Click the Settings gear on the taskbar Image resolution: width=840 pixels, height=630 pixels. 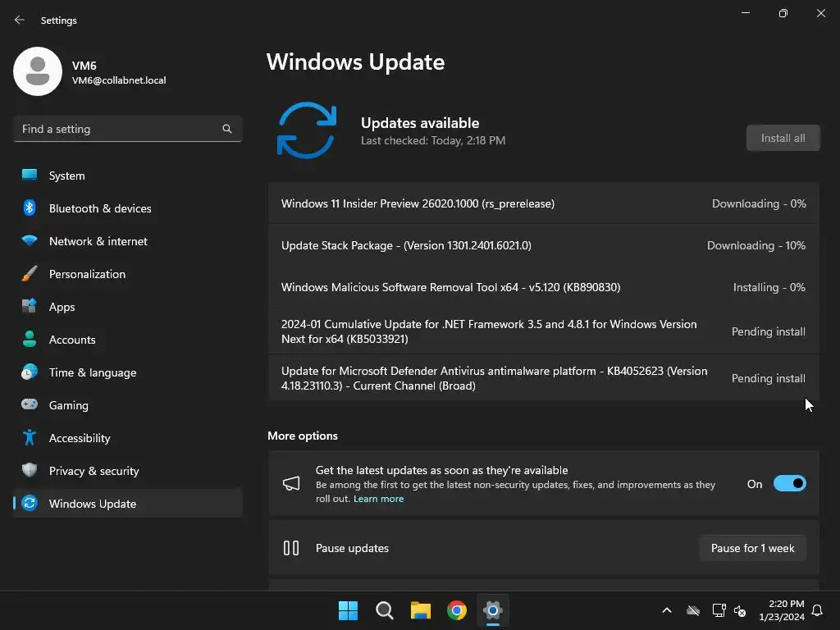[493, 610]
